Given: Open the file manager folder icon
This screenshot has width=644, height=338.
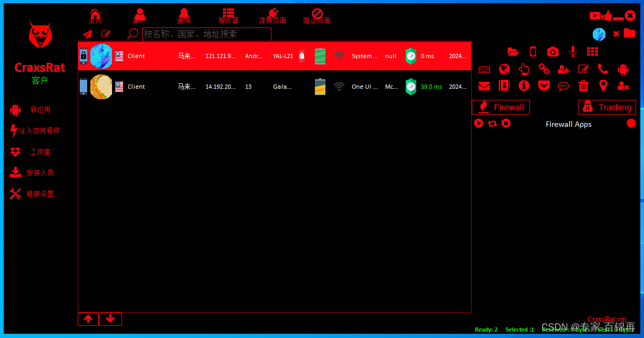Looking at the screenshot, I should pyautogui.click(x=513, y=51).
